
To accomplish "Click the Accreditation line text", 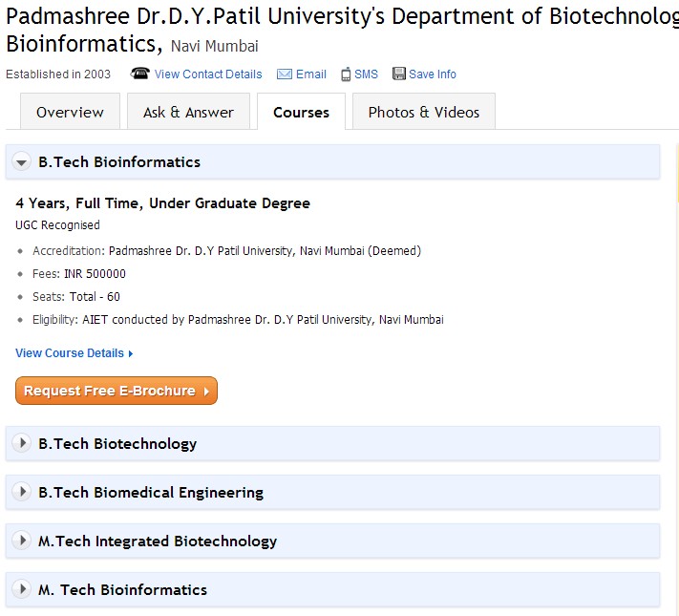I will pos(227,251).
